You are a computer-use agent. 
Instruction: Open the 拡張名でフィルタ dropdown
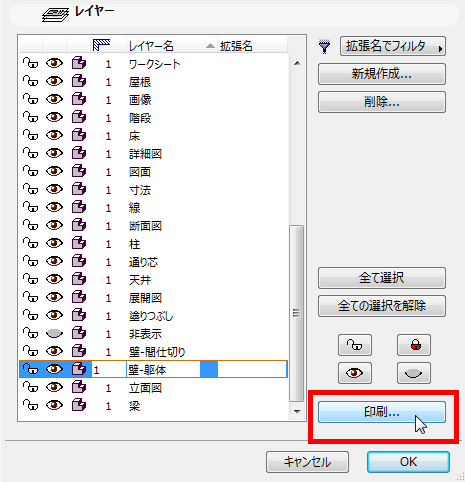[x=393, y=46]
